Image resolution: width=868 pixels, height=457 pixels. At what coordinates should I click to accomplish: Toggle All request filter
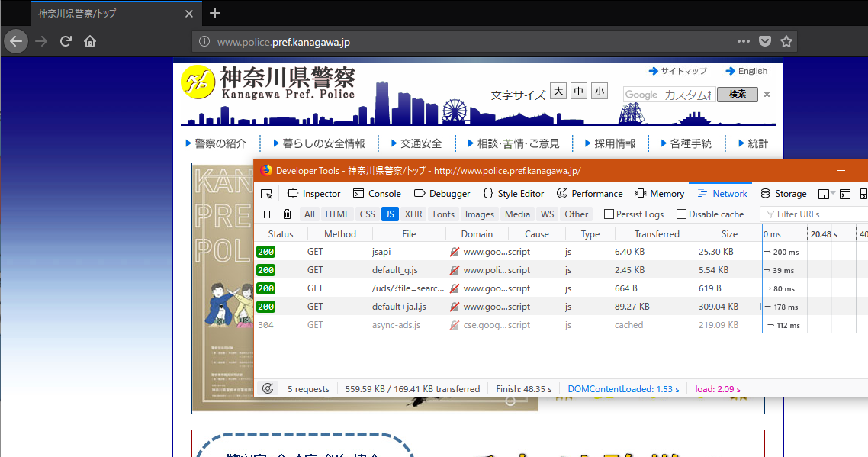coord(310,214)
